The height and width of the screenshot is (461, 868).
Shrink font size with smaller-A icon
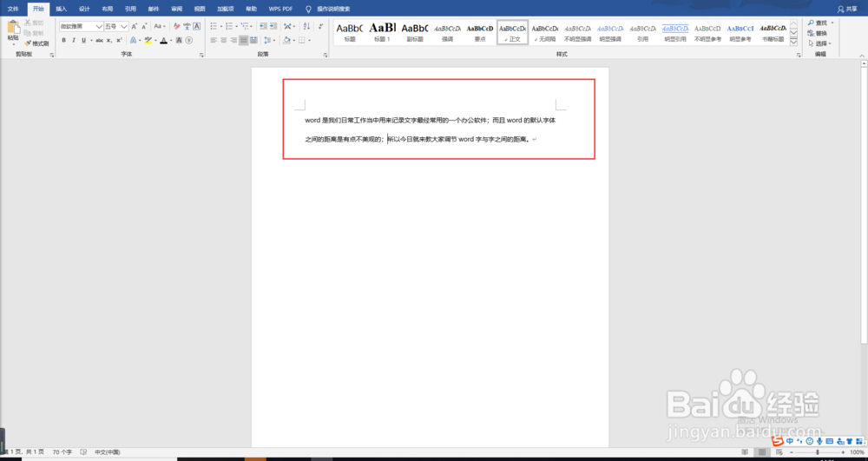[x=144, y=26]
